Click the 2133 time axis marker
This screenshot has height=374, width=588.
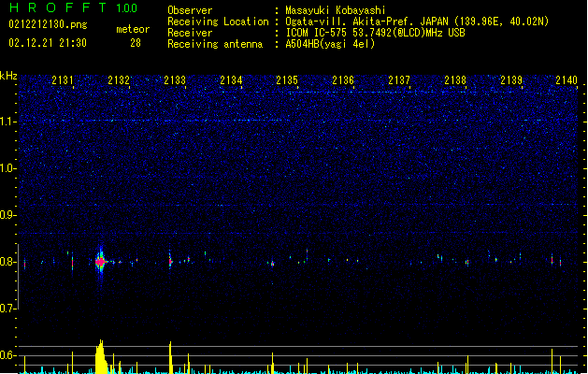click(x=175, y=80)
